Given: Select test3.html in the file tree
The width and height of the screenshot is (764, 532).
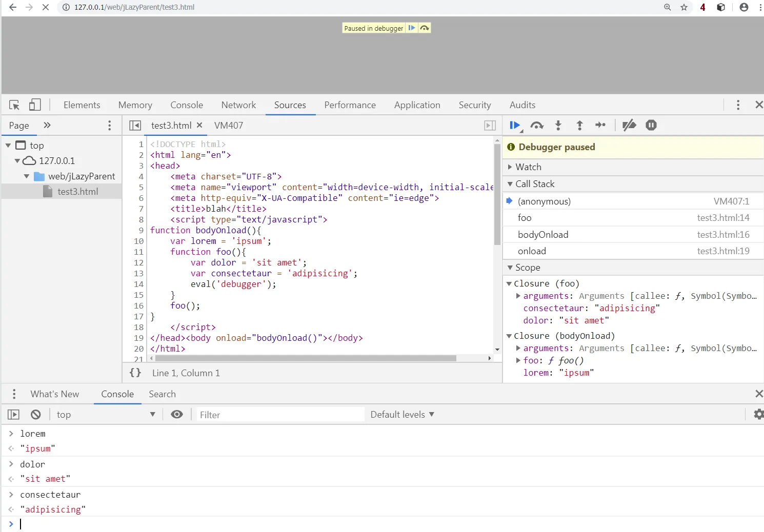Looking at the screenshot, I should 77,192.
